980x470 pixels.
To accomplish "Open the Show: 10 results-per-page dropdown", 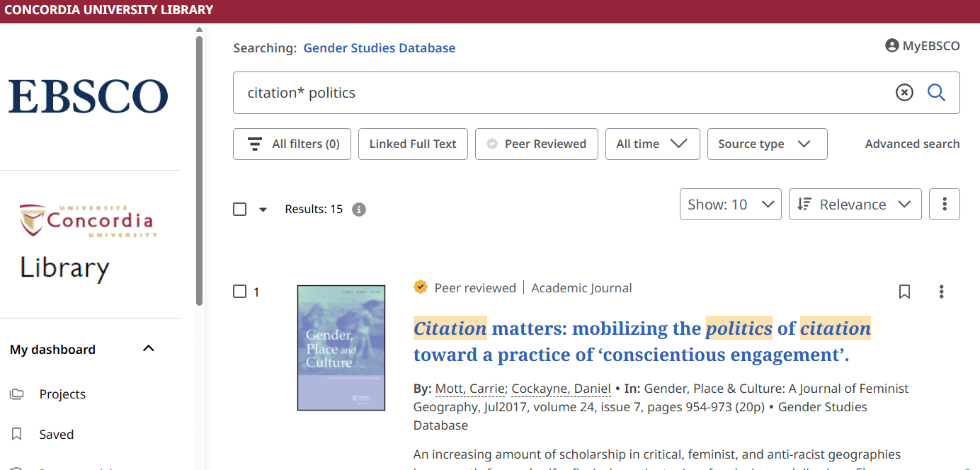I will 730,204.
